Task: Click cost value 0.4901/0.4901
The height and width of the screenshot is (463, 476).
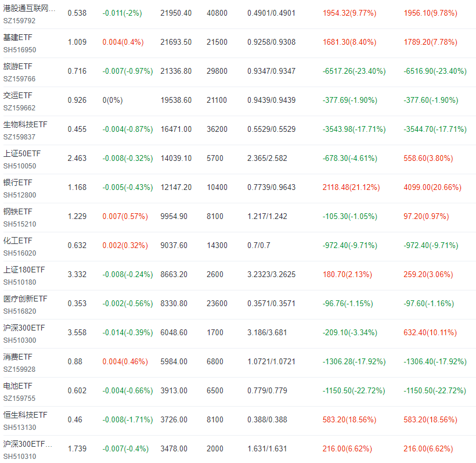Action: (x=272, y=13)
